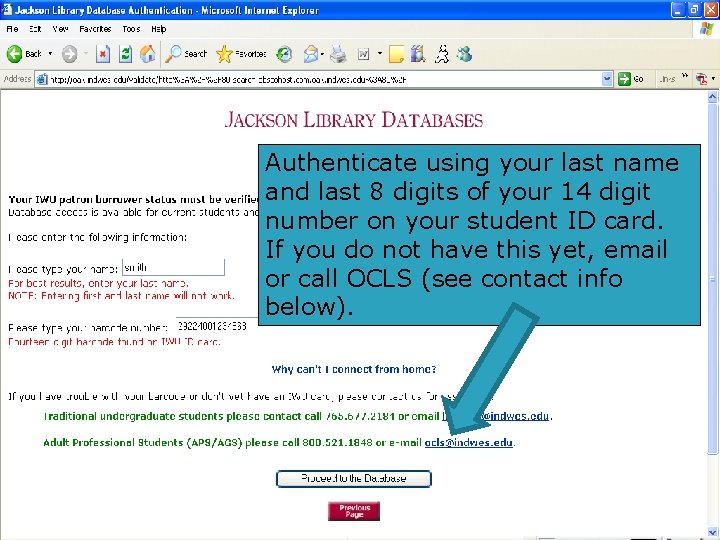The width and height of the screenshot is (720, 540).
Task: Click the Edit with Word icon
Action: click(x=363, y=55)
